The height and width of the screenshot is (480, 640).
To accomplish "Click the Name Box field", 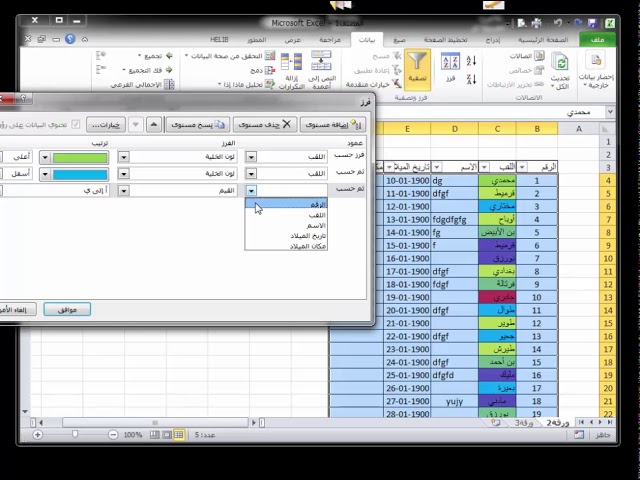I will click(579, 112).
